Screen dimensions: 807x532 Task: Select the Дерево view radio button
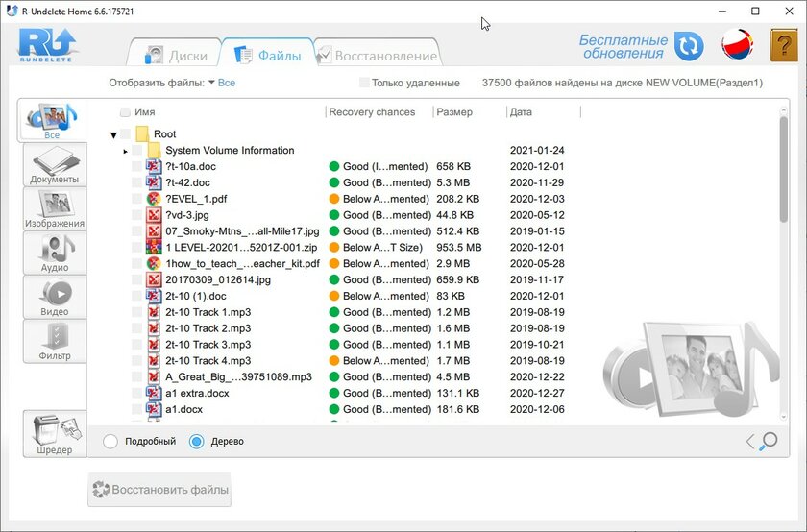coord(197,442)
